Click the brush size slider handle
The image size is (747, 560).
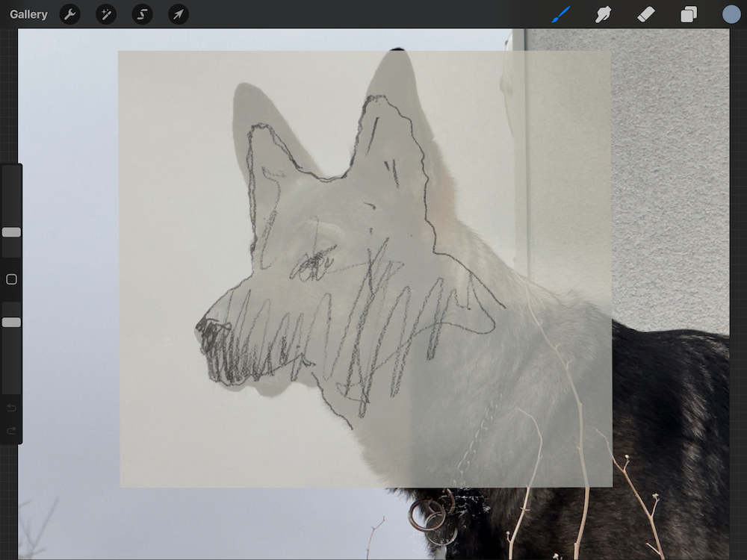[x=11, y=232]
